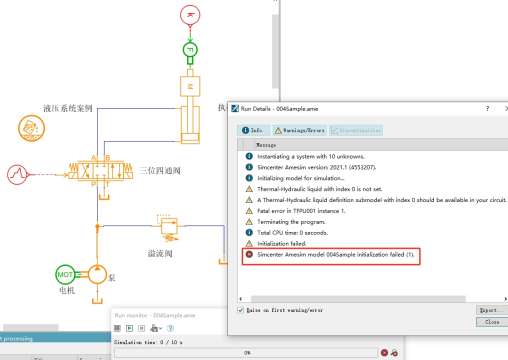Click the Close button in Run Details
Screen dimensions: 508x360
tap(492, 322)
